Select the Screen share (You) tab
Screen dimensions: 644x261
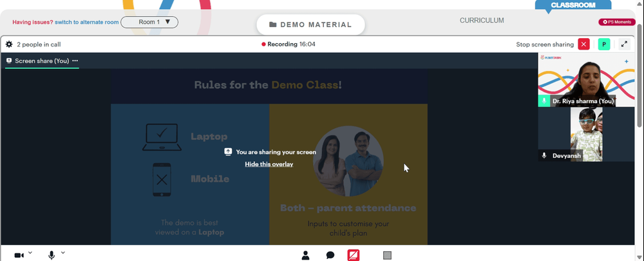coord(41,61)
